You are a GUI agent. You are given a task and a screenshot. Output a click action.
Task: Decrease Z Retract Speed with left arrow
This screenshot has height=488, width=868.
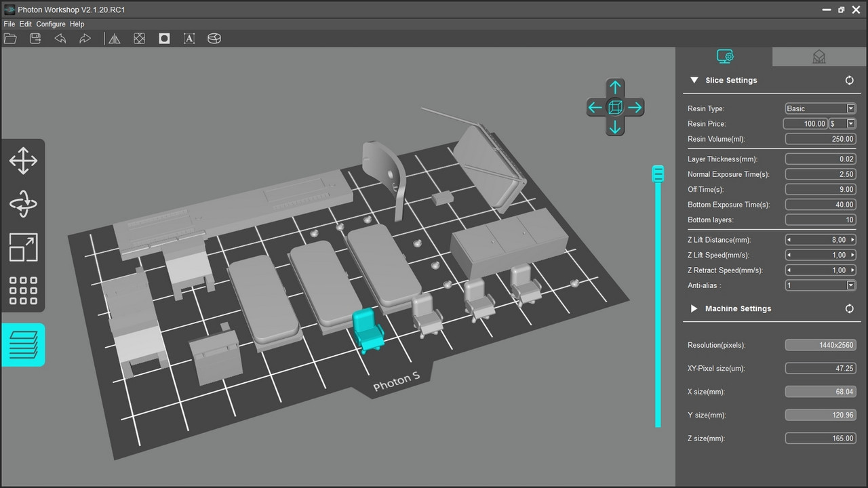pyautogui.click(x=789, y=270)
